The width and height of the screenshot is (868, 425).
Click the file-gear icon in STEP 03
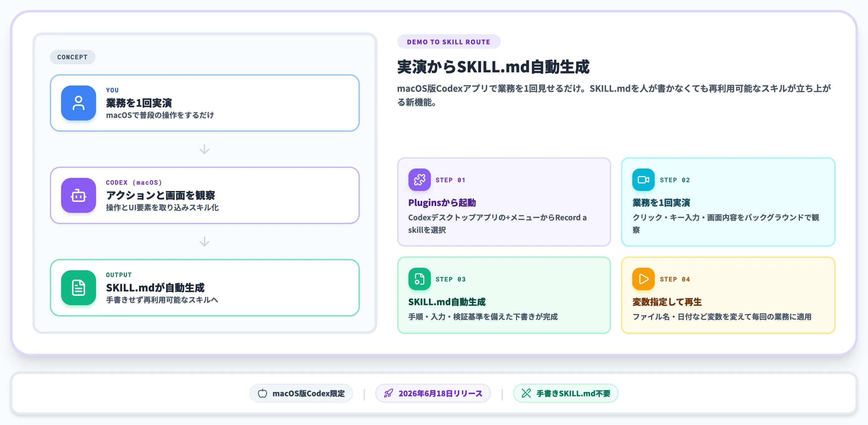pos(420,279)
